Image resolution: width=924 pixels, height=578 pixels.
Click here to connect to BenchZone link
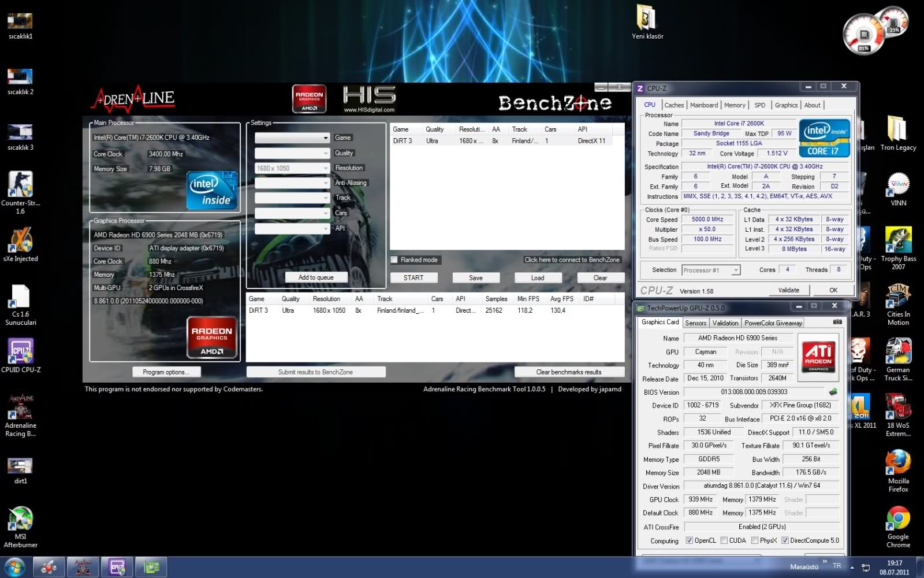click(572, 260)
